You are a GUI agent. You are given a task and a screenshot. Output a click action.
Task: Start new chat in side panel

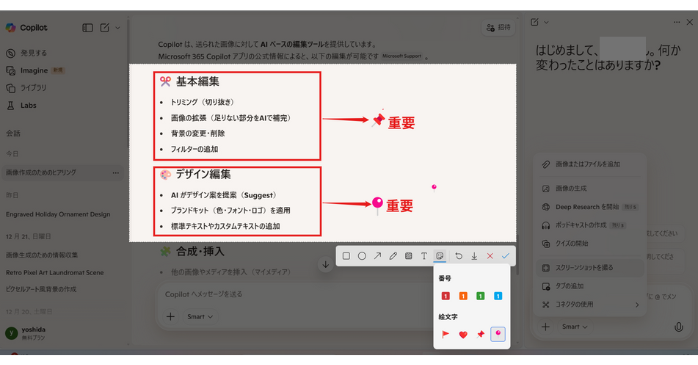[535, 22]
